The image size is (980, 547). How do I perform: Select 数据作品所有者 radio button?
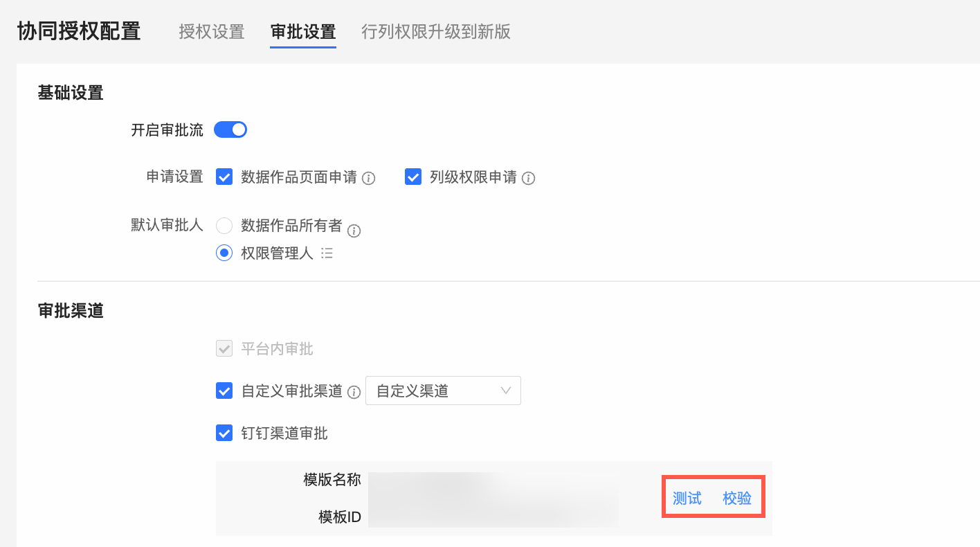point(224,226)
